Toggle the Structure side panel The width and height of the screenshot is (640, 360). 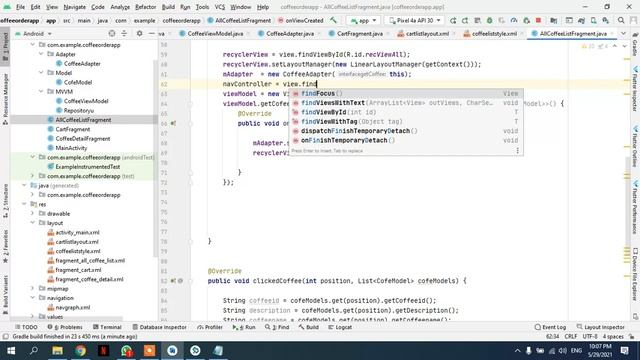5,200
